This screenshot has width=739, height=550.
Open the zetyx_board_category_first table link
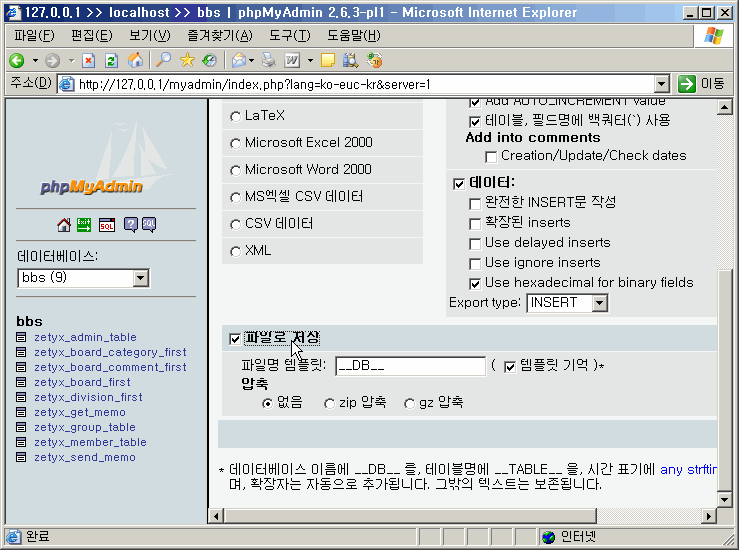click(110, 352)
